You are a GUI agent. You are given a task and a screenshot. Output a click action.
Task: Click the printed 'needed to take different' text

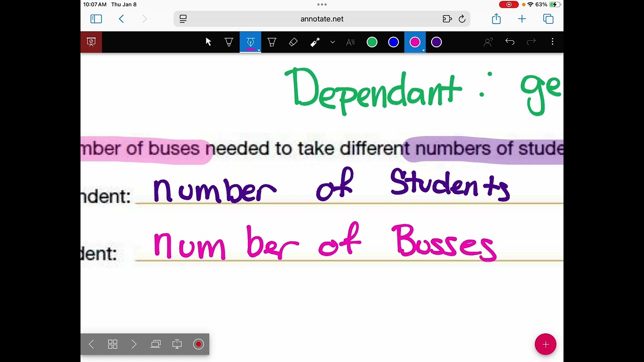pyautogui.click(x=307, y=149)
